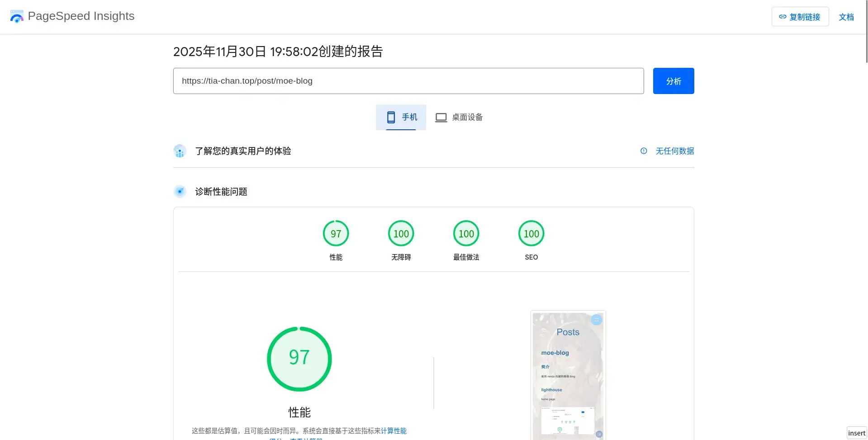Click the link icon on 复制链接 button
The height and width of the screenshot is (440, 868).
pos(783,17)
